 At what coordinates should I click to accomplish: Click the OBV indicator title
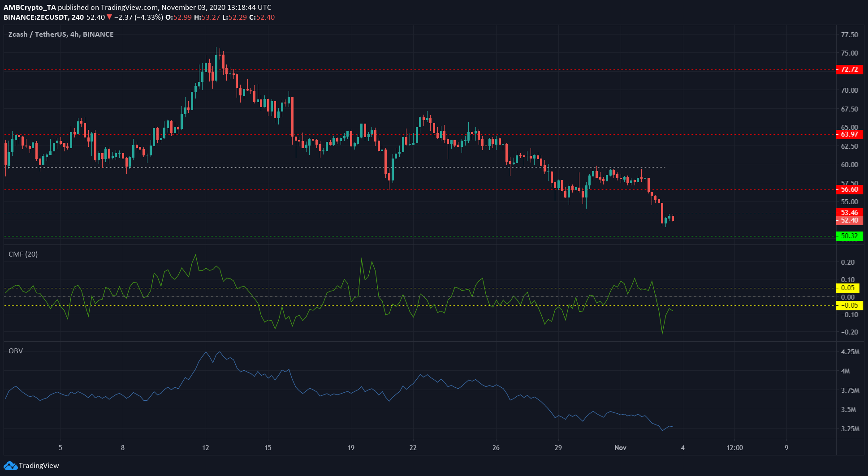[16, 351]
